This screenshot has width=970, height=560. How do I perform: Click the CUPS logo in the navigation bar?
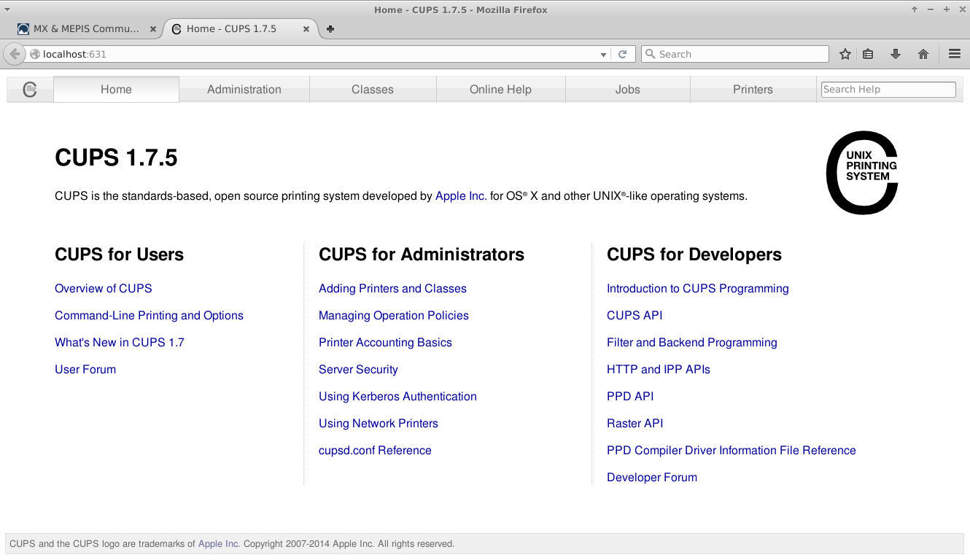click(30, 90)
